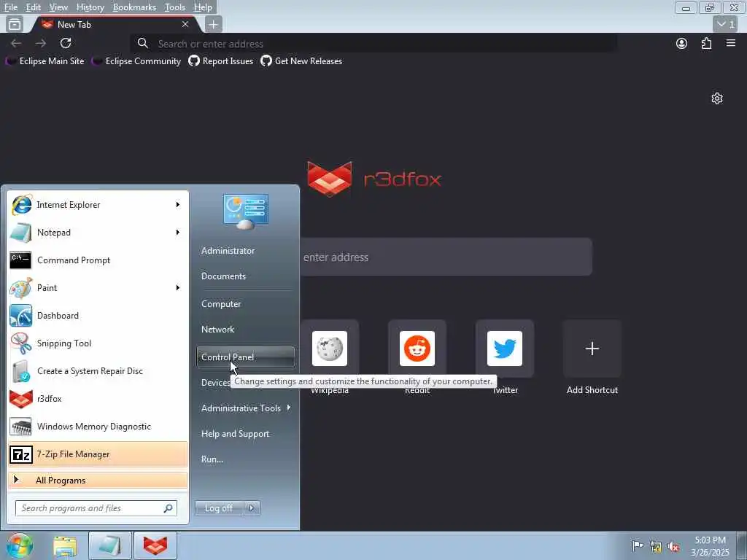Launch r3dfox from the Start menu list
This screenshot has width=747, height=560.
[x=98, y=399]
